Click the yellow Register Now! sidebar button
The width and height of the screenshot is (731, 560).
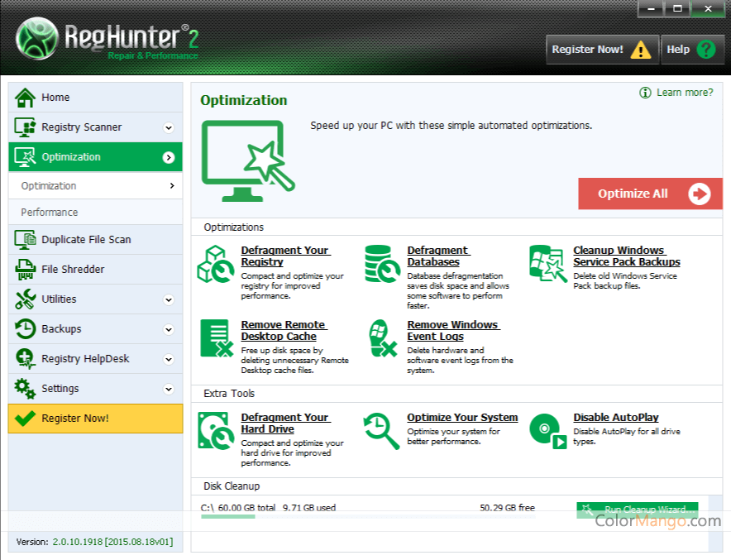click(x=96, y=419)
